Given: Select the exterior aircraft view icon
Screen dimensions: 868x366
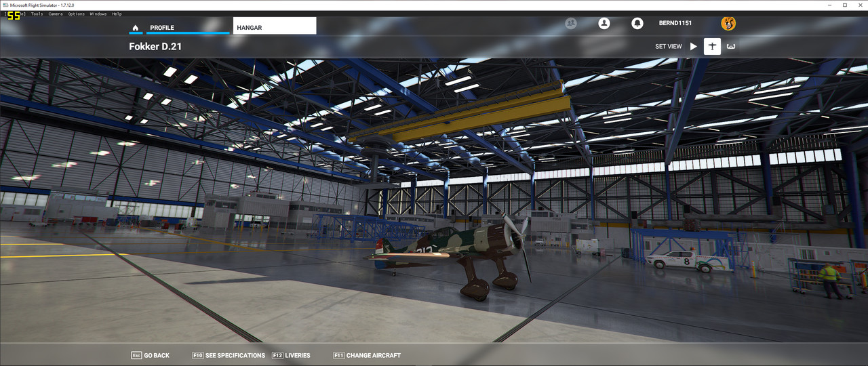Looking at the screenshot, I should coord(712,46).
